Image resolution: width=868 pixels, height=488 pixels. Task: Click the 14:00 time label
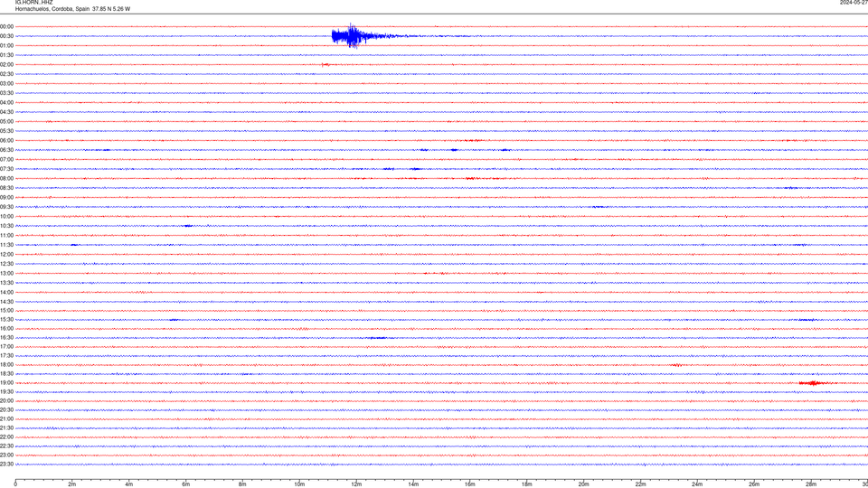coord(6,292)
